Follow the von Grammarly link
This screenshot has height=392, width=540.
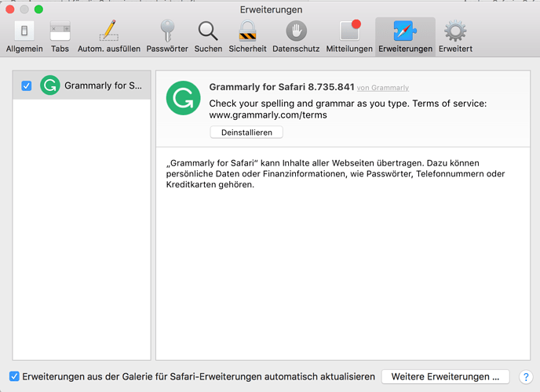point(383,88)
